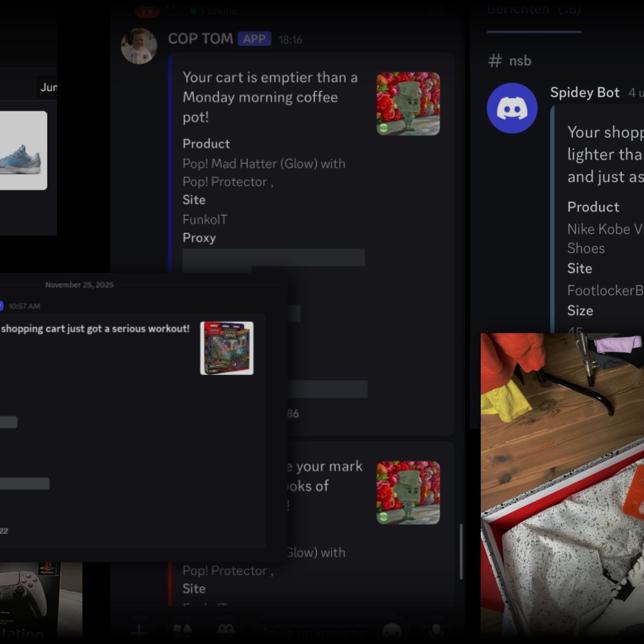Select the 'Your cart is emptier' embed title
644x644 pixels.
[270, 97]
